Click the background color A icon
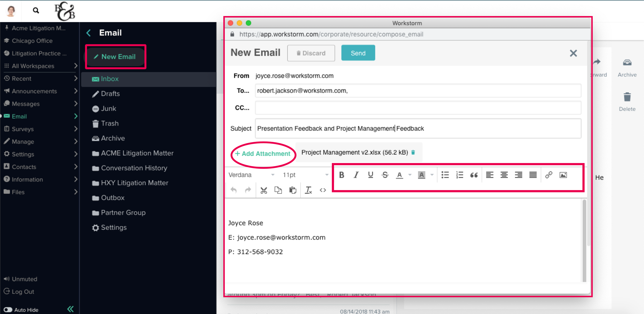 point(422,175)
